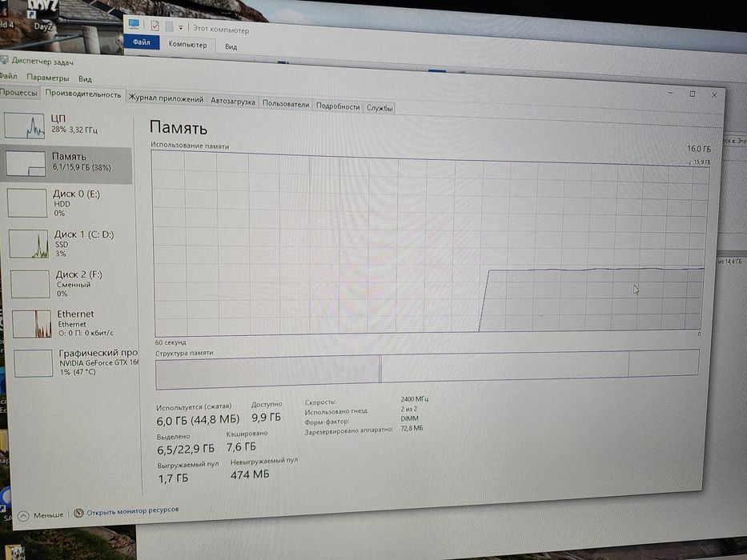Click Диск 0 mini graph thumbnail
This screenshot has width=747, height=560.
27,203
